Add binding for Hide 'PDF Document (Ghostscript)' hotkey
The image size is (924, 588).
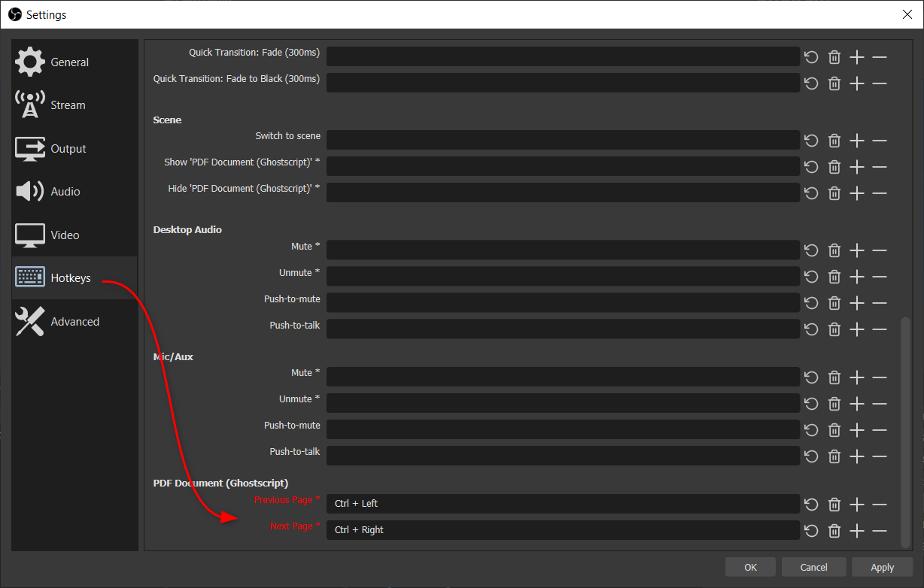coord(856,192)
